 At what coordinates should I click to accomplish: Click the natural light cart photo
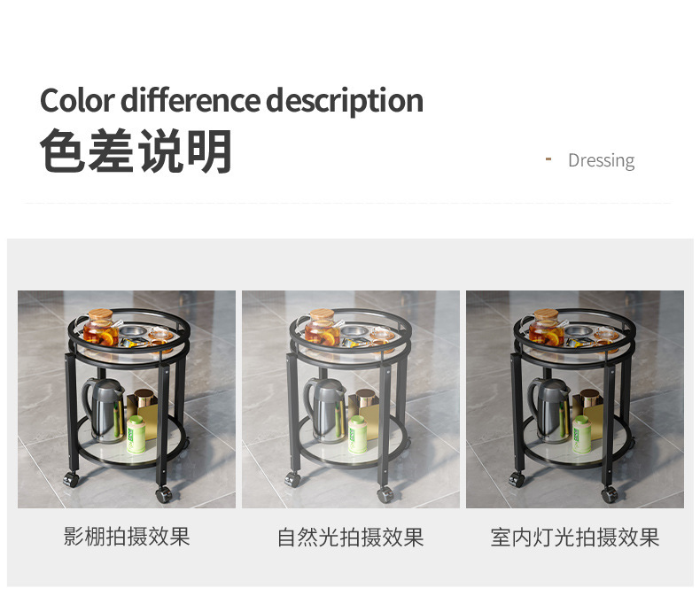point(351,399)
